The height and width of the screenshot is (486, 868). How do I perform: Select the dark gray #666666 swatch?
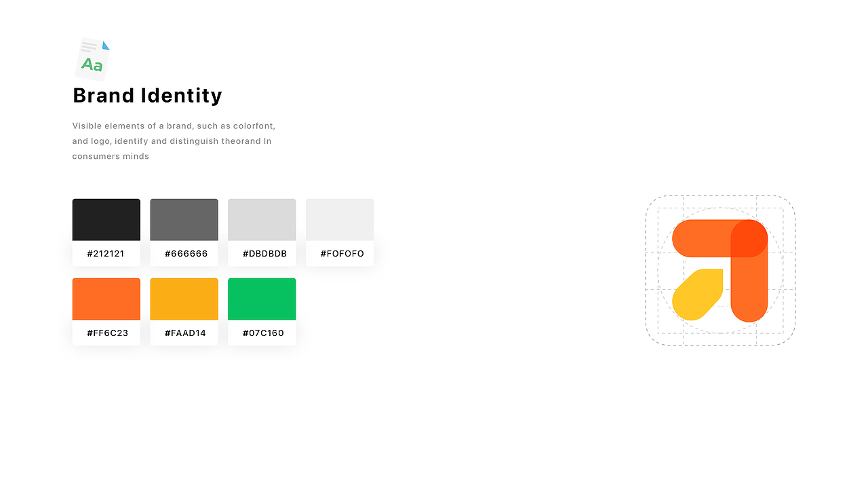click(x=184, y=220)
